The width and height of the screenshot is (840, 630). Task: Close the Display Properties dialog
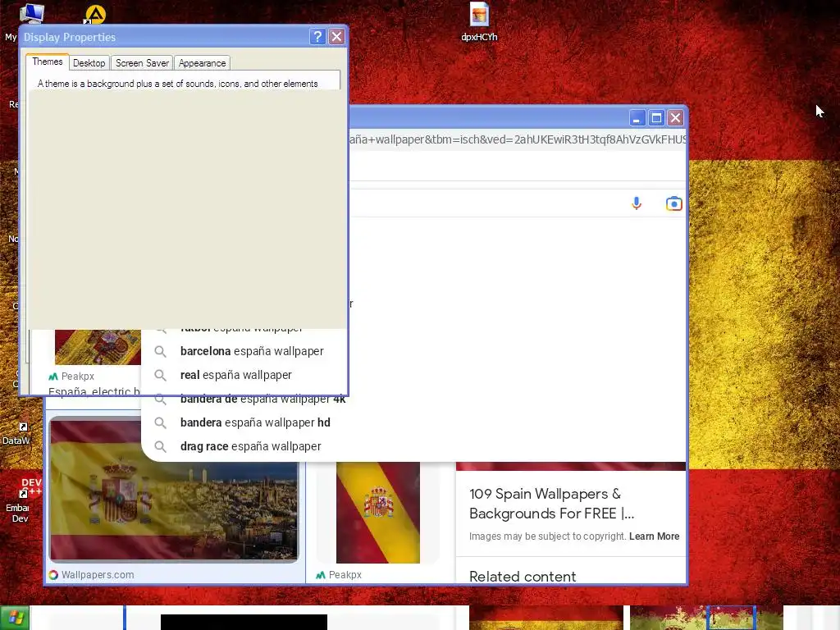click(x=336, y=36)
